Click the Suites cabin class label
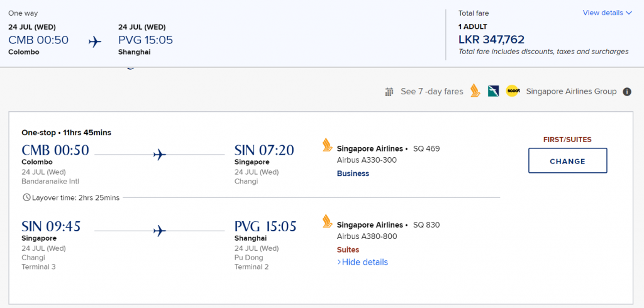644x308 pixels. (x=348, y=250)
